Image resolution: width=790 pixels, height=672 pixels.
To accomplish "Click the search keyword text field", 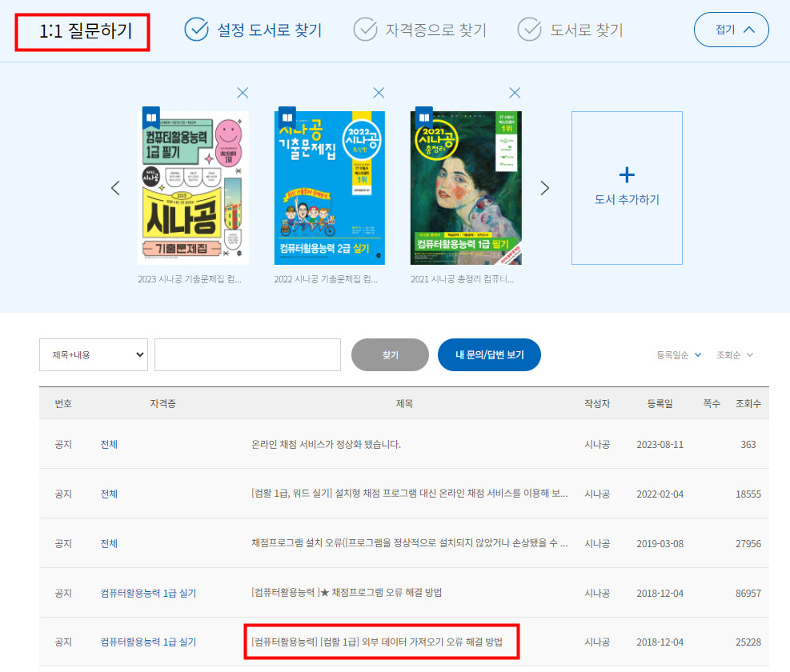I will [247, 354].
